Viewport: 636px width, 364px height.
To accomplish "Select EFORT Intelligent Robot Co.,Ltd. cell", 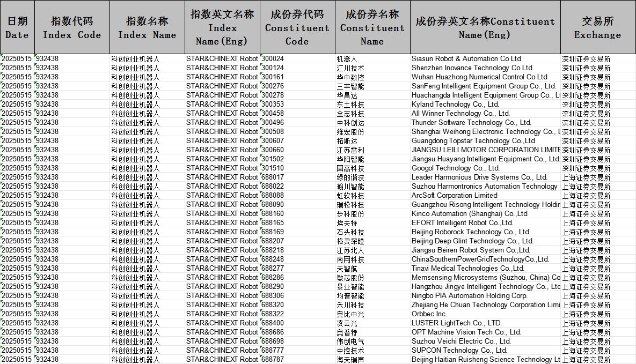I will click(x=485, y=223).
